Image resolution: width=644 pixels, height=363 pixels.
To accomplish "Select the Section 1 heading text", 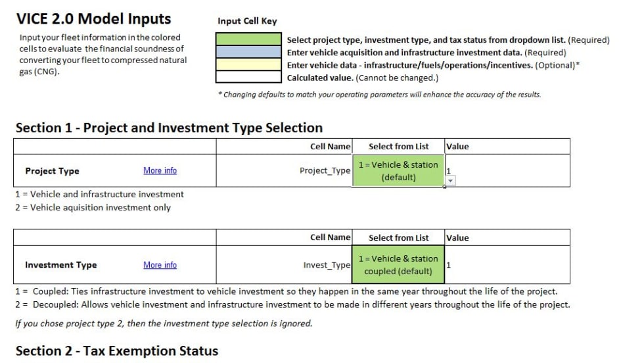I will (x=169, y=128).
